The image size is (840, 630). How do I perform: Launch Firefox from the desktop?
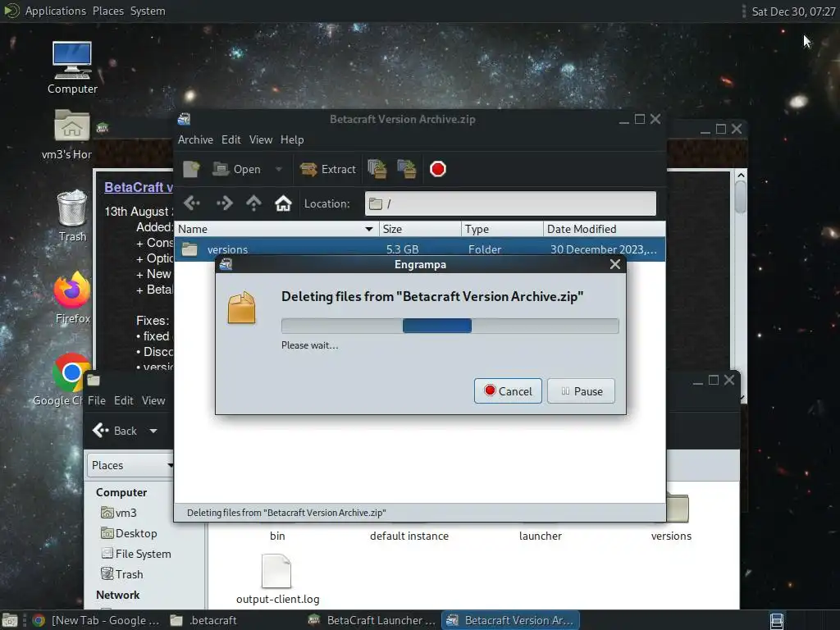[x=72, y=298]
